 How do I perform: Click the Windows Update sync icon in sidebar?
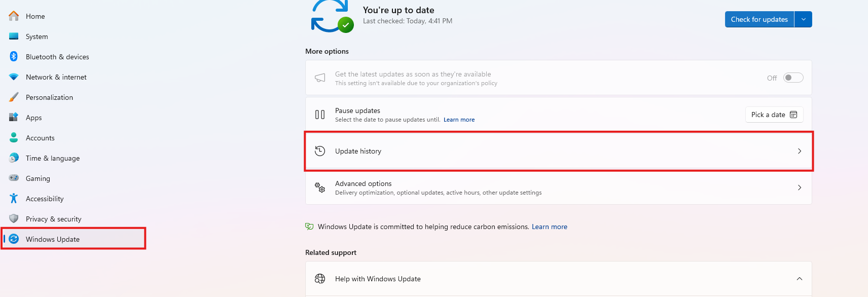(x=14, y=239)
